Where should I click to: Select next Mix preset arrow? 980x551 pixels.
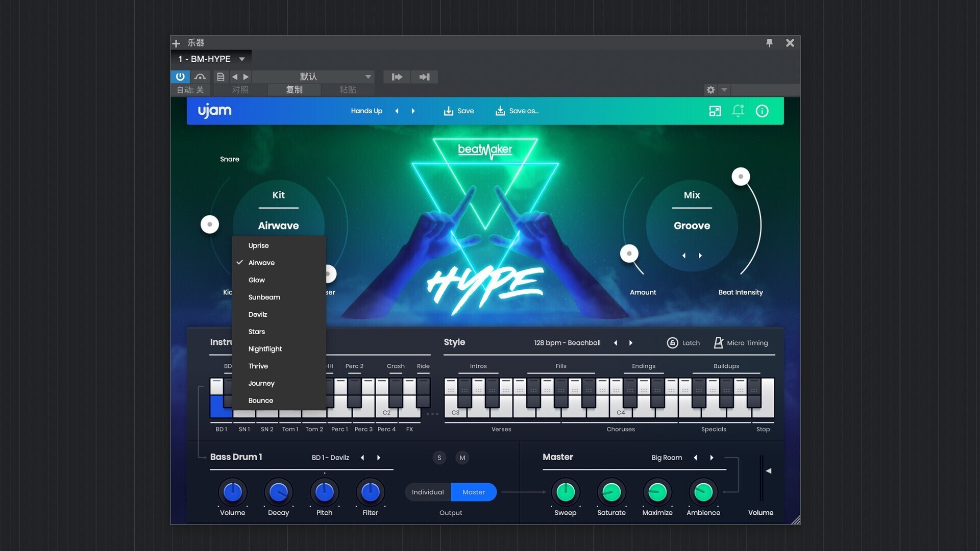pos(700,256)
